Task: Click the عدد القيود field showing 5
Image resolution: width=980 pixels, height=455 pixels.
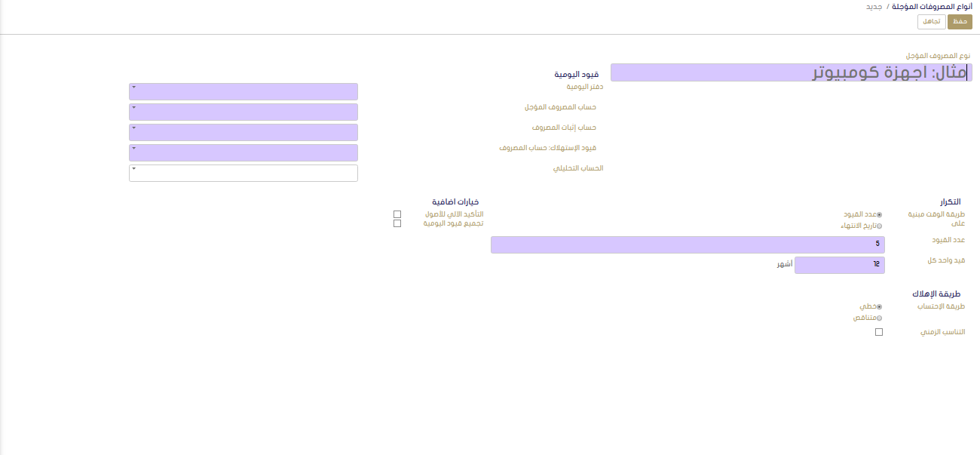Action: [x=688, y=244]
